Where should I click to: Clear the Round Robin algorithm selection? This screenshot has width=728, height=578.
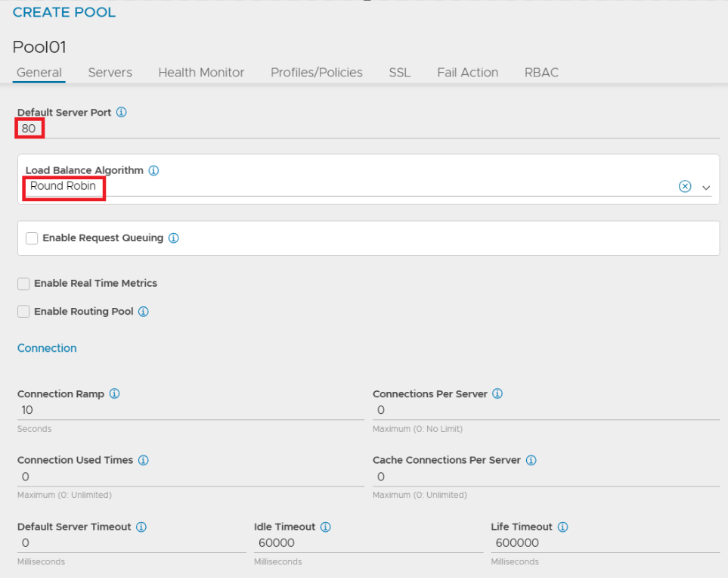[685, 186]
